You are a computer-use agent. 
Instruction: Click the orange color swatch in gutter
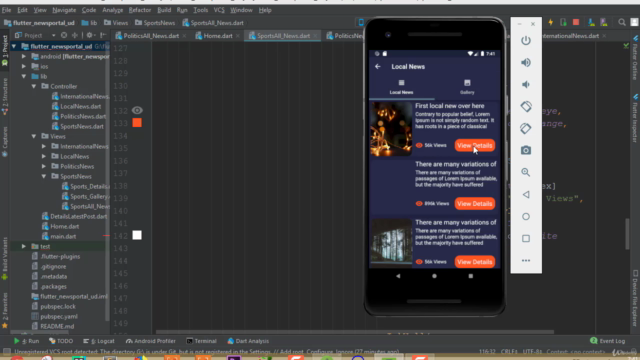point(137,122)
